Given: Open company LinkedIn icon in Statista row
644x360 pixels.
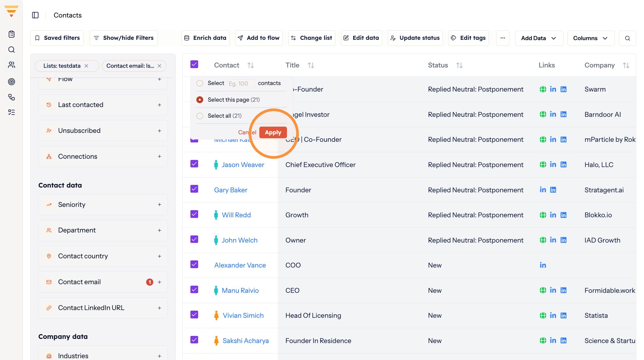Looking at the screenshot, I should (563, 315).
